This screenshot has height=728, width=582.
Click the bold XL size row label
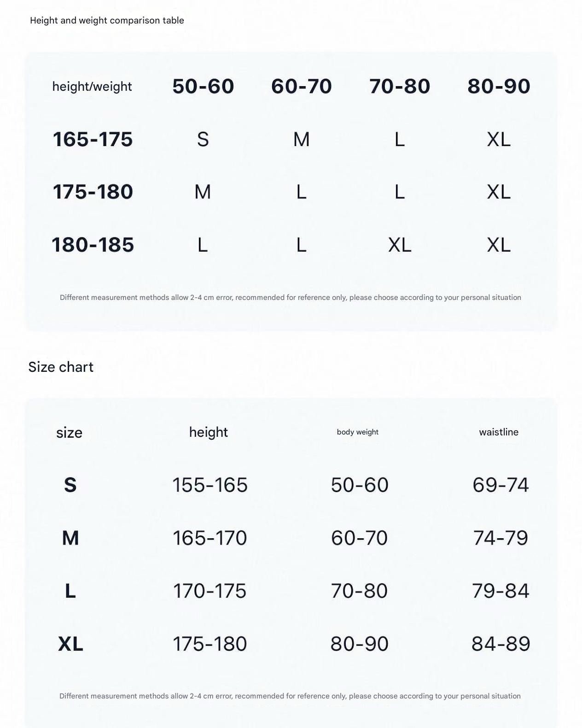(x=70, y=644)
